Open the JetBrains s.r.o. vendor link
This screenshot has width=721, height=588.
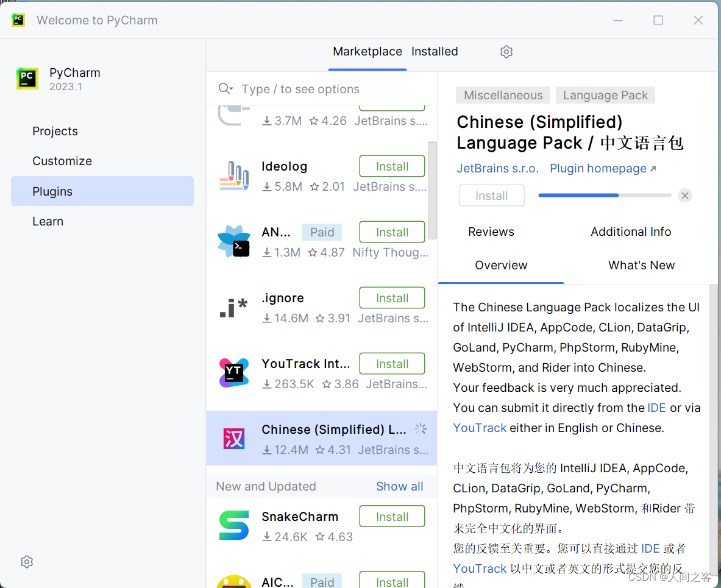[x=497, y=169]
